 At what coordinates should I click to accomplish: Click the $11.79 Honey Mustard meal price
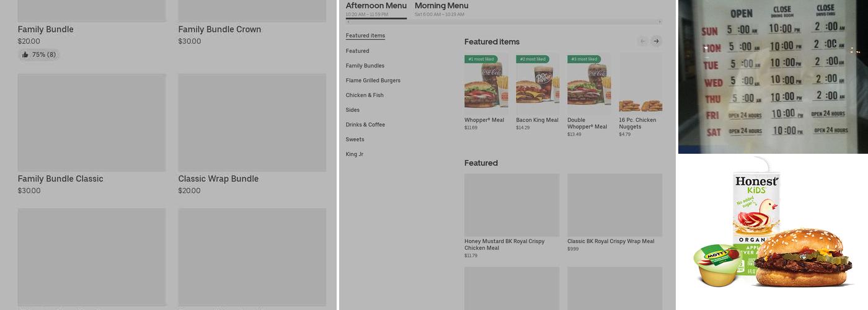471,255
